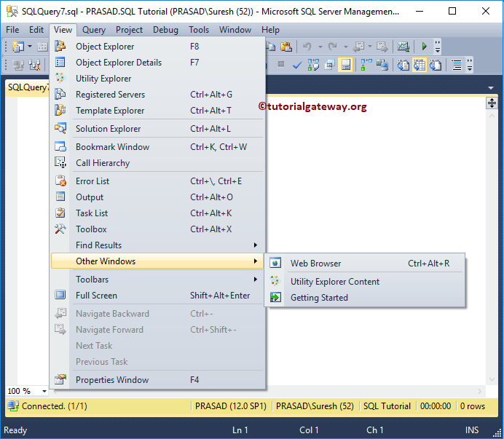Open Utility Explorer from the menu
This screenshot has width=504, height=439.
click(x=158, y=79)
